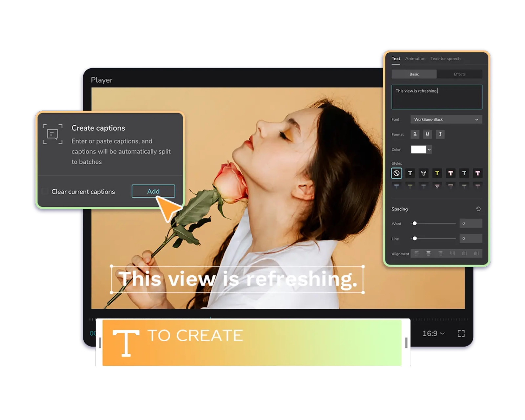Click the Add button in Create captions
The width and height of the screenshot is (525, 420).
point(153,191)
